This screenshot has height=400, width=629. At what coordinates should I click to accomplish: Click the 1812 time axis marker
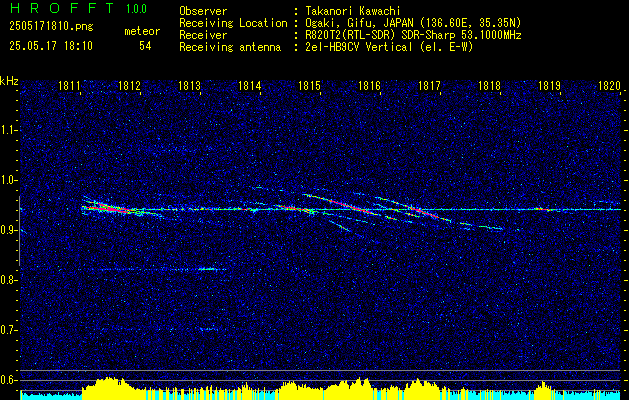pyautogui.click(x=129, y=85)
